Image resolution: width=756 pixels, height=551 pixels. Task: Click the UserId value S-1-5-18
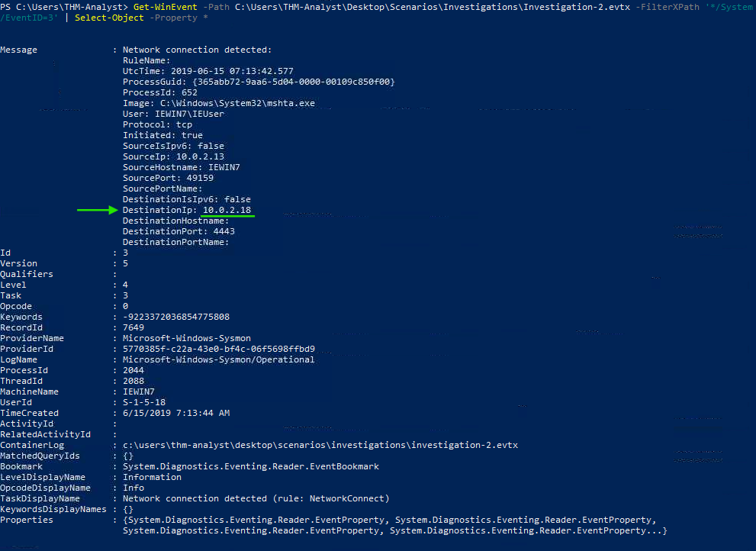point(143,402)
